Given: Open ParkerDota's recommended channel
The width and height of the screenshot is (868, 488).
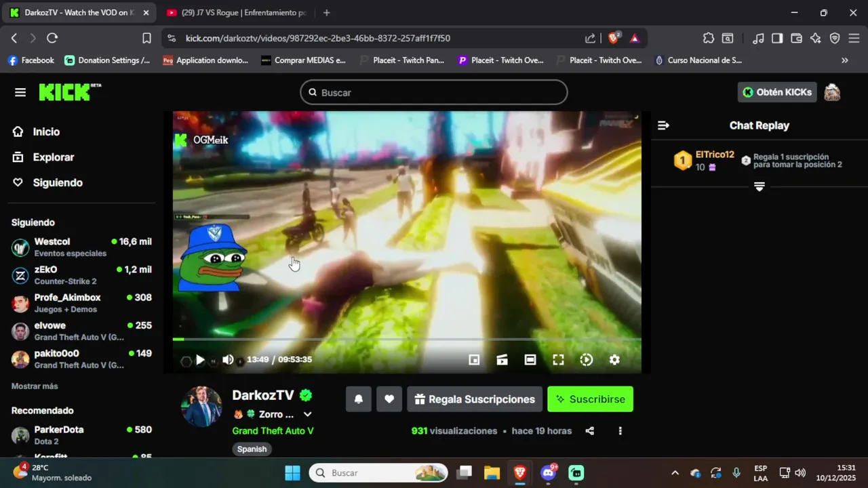Looking at the screenshot, I should (81, 434).
